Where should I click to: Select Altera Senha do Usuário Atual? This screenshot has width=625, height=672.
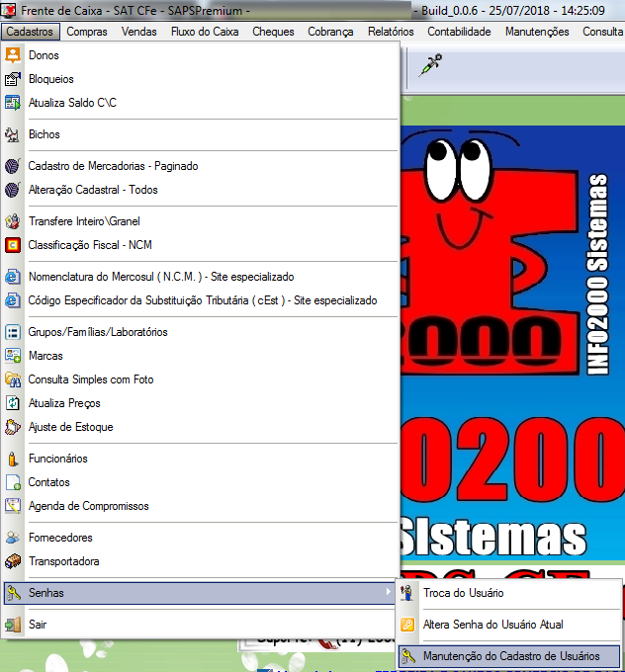[492, 625]
